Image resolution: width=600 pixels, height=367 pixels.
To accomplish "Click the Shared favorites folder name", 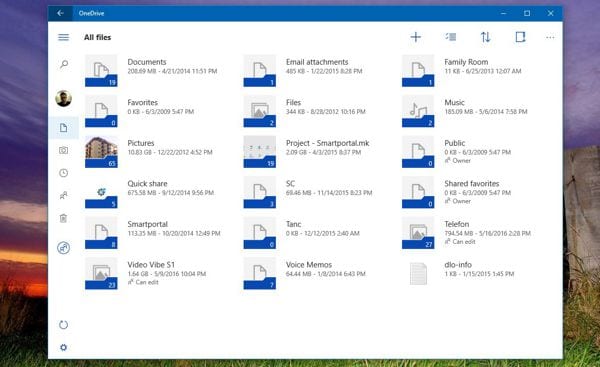I will pyautogui.click(x=472, y=184).
